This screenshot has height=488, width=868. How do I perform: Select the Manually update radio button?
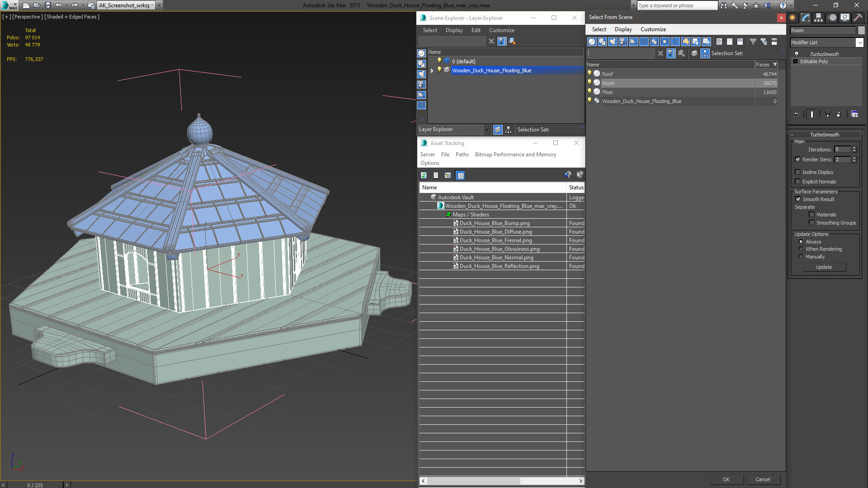click(801, 257)
